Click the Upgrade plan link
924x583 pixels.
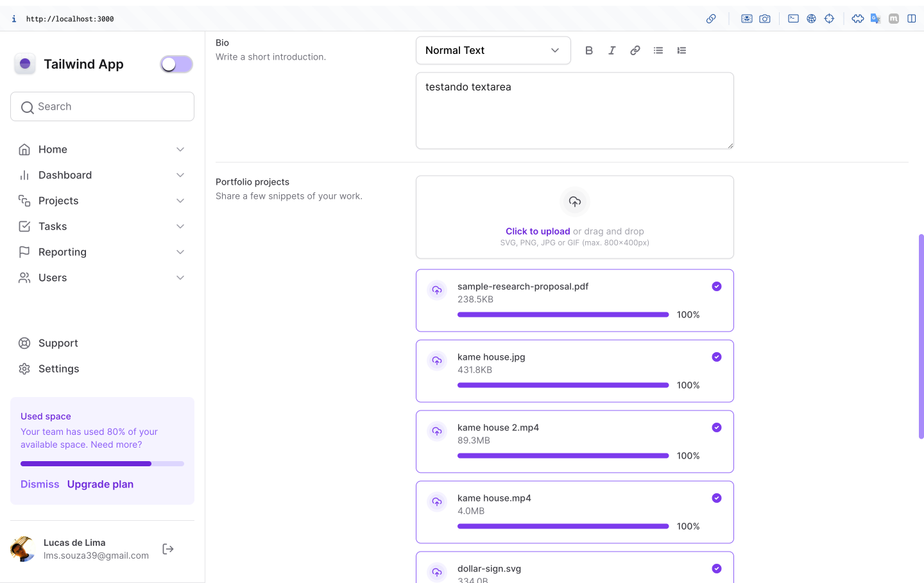pos(100,484)
